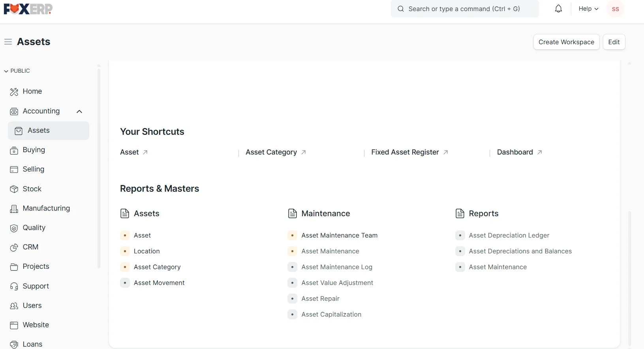Select Assets in the sidebar

[x=49, y=130]
